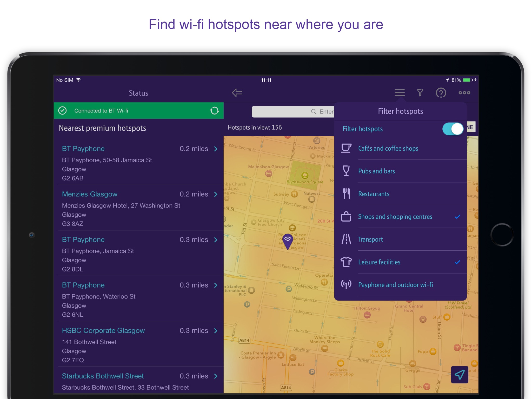Click the back arrow icon

(237, 93)
